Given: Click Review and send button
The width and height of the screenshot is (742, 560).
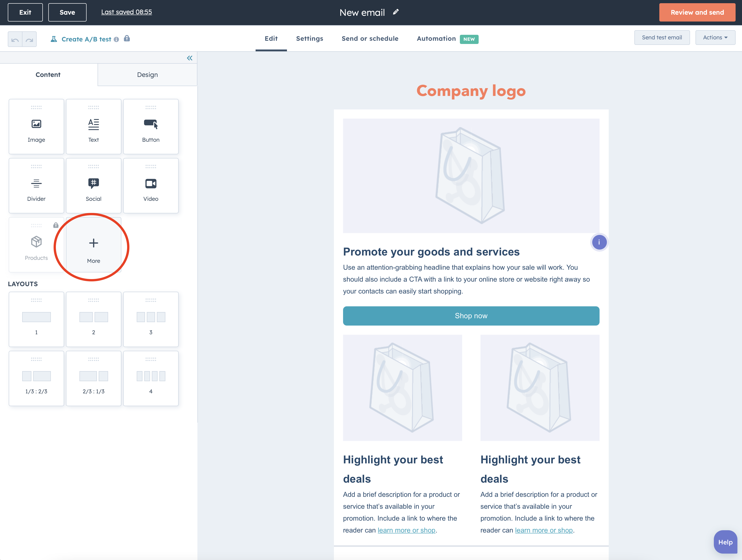Looking at the screenshot, I should (x=697, y=12).
